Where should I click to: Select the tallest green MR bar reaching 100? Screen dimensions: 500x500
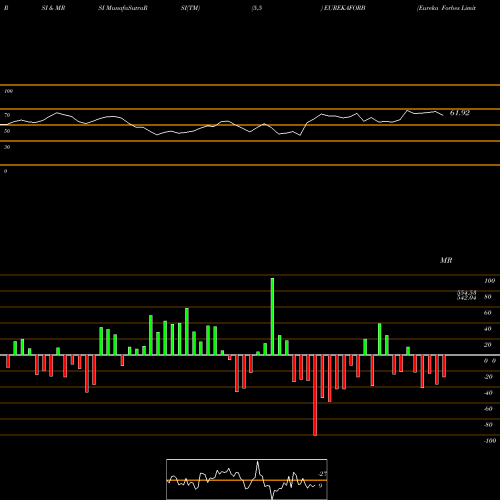(272, 316)
